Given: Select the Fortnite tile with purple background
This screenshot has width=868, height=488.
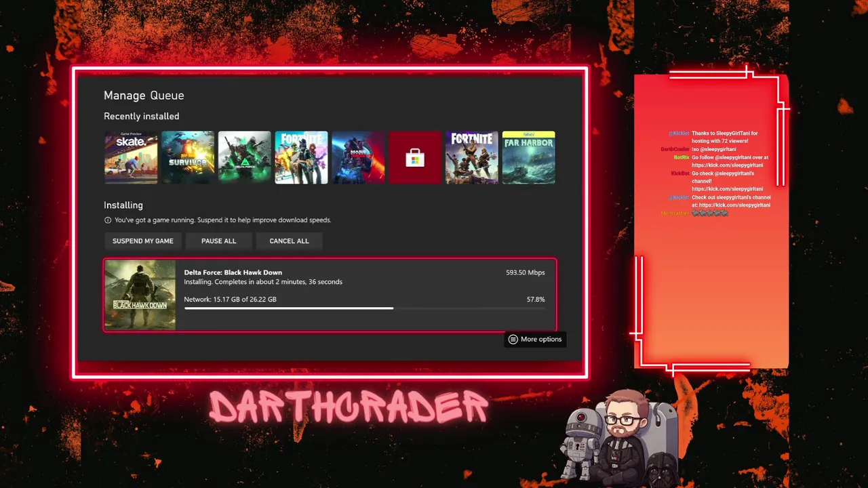Looking at the screenshot, I should [x=472, y=157].
